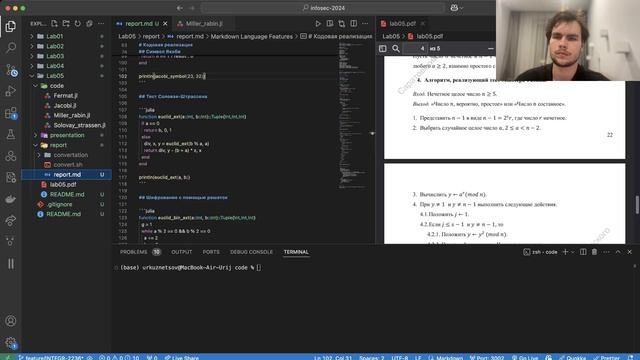640x360 pixels.
Task: Click Spaces: 2 indentation setting
Action: pyautogui.click(x=371, y=358)
